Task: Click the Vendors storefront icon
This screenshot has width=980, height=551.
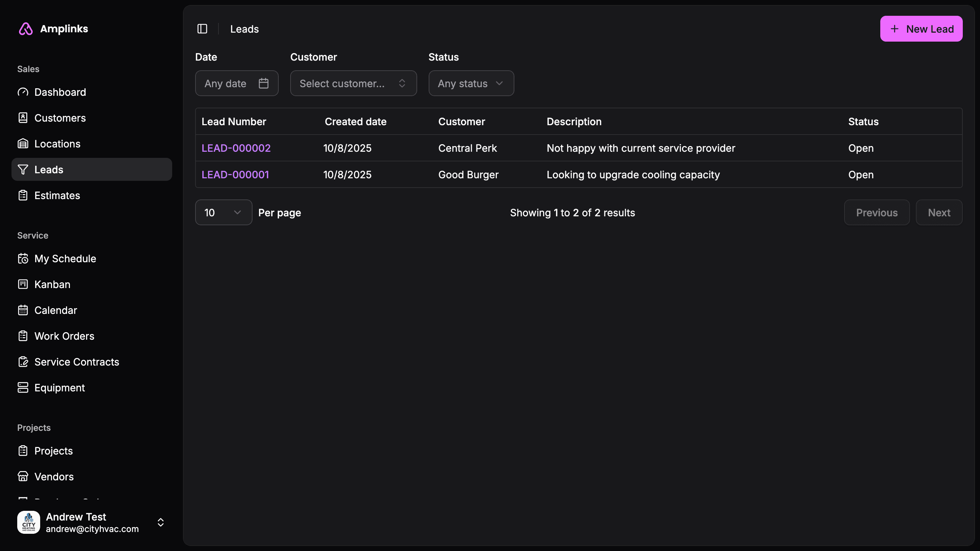Action: 23,476
